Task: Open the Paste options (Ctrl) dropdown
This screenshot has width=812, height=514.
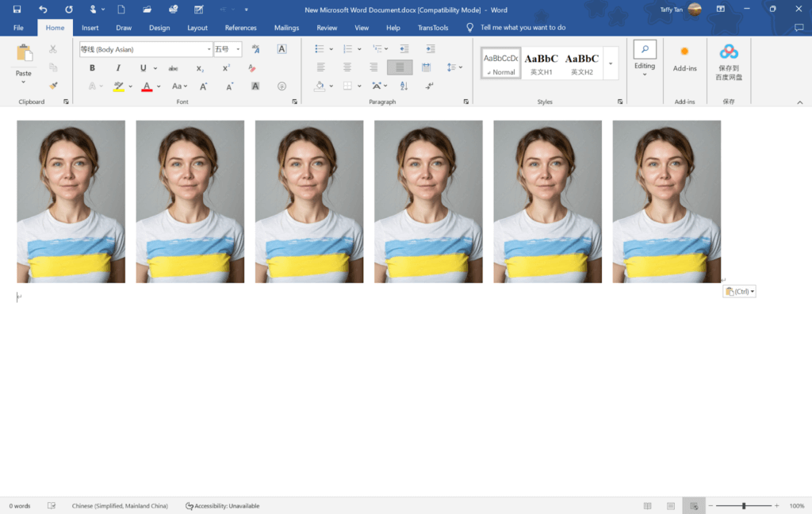Action: [739, 292]
